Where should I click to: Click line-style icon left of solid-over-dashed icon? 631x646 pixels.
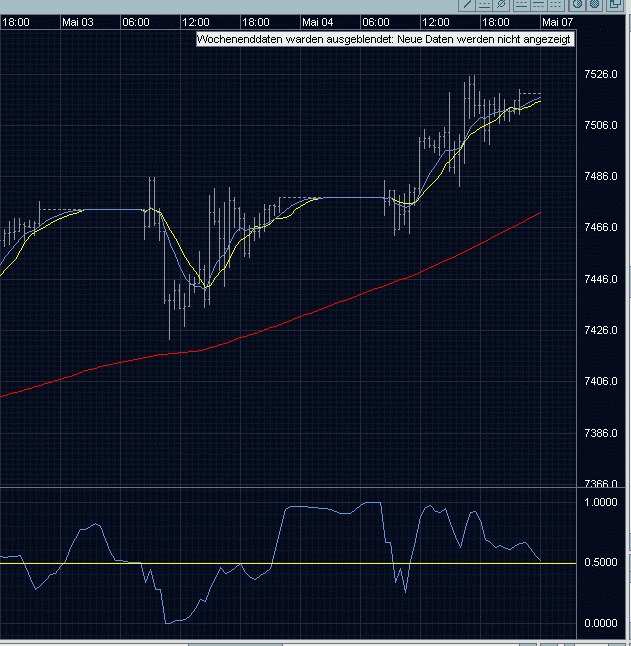coord(521,4)
